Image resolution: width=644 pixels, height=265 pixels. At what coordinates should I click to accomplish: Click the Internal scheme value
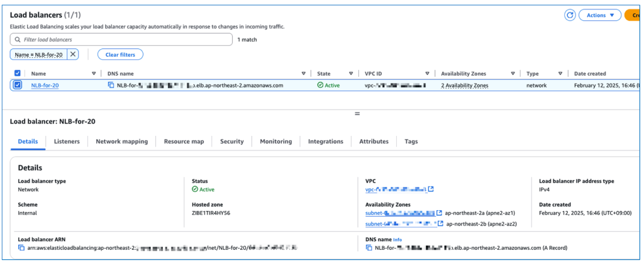pyautogui.click(x=27, y=213)
